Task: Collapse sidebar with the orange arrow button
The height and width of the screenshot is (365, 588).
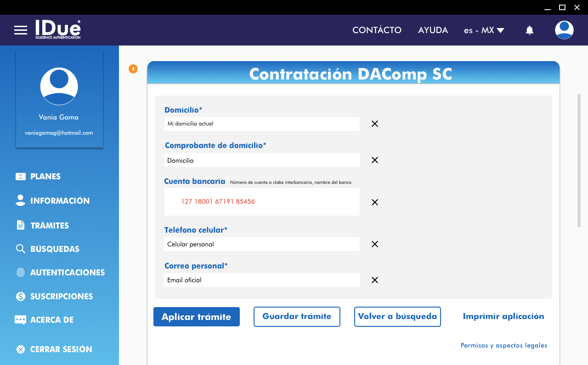Action: (x=133, y=69)
